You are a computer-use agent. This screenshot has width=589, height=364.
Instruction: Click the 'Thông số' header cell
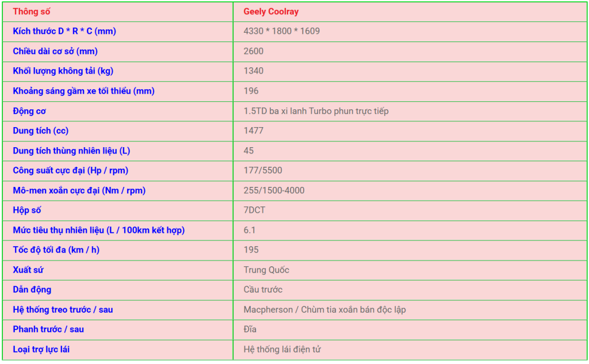32,12
